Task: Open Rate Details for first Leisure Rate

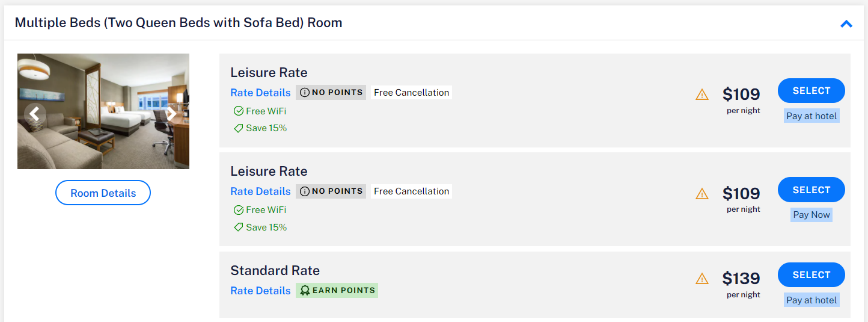Action: [x=260, y=93]
